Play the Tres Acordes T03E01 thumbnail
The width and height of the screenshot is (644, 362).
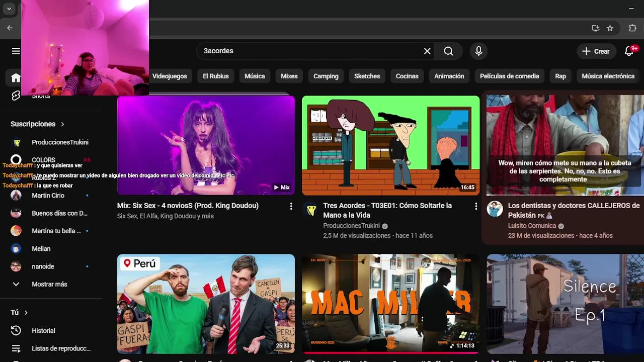pyautogui.click(x=390, y=145)
